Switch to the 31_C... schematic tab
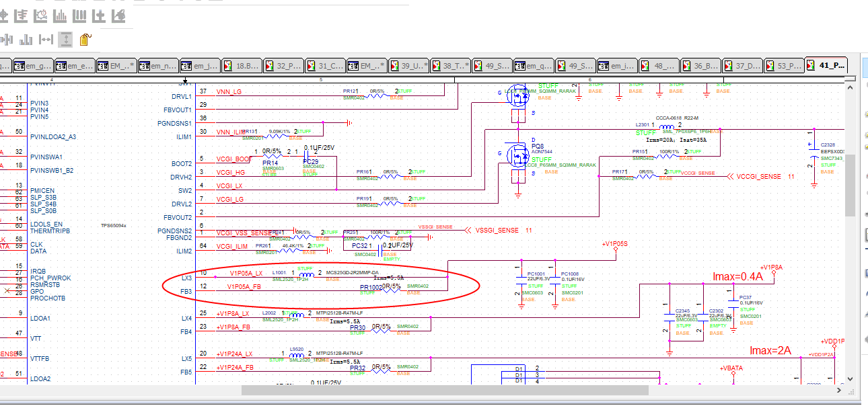Image resolution: width=868 pixels, height=406 pixels. coord(325,66)
